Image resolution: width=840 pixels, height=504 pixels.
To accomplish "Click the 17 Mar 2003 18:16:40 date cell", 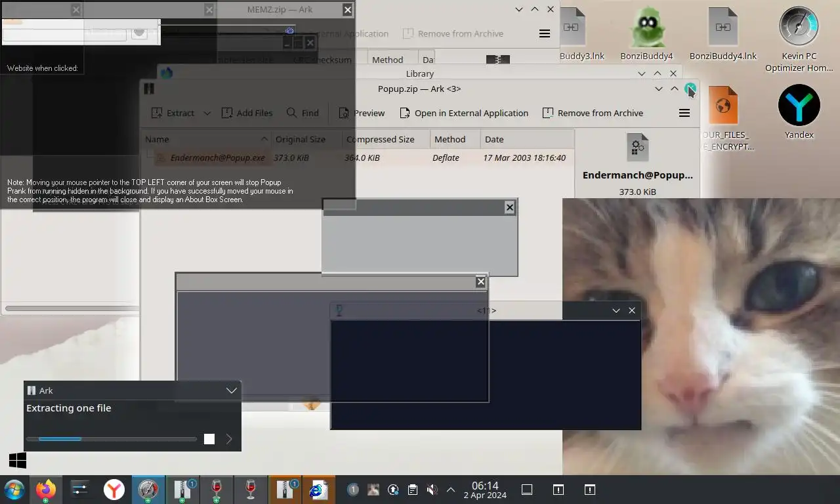I will [x=524, y=157].
